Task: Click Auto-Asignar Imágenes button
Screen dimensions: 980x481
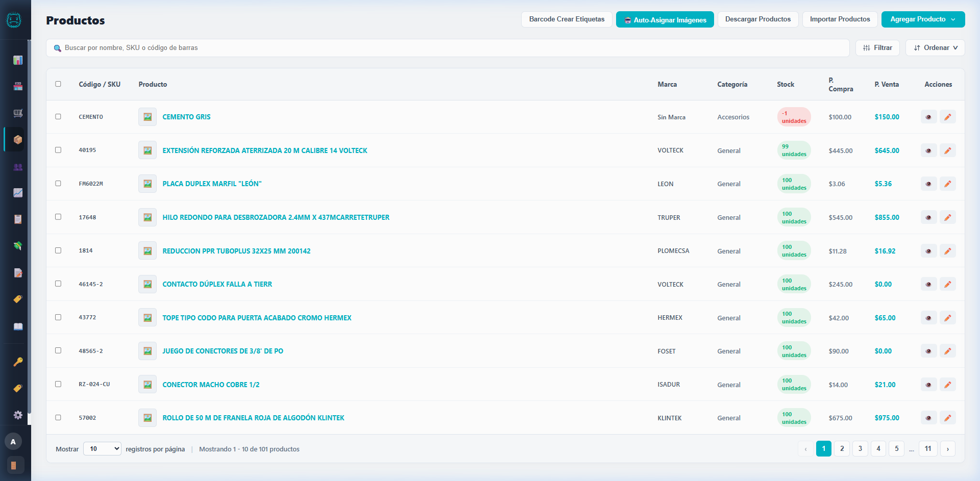Action: (665, 19)
